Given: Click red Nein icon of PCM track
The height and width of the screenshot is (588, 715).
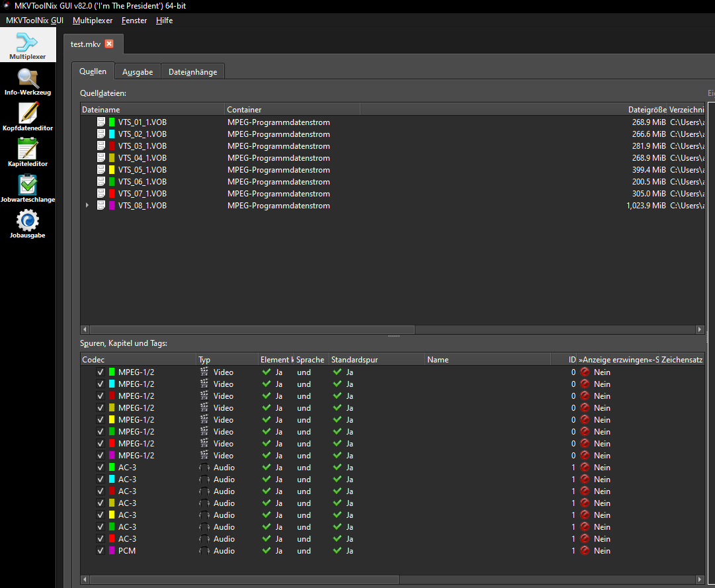Looking at the screenshot, I should tap(585, 550).
